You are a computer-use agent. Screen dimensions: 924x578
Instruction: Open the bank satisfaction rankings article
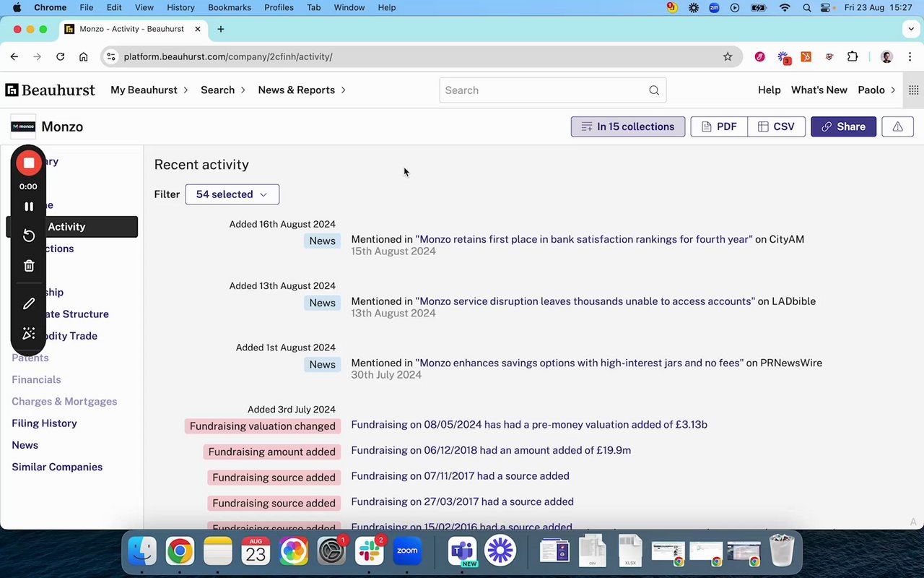584,239
